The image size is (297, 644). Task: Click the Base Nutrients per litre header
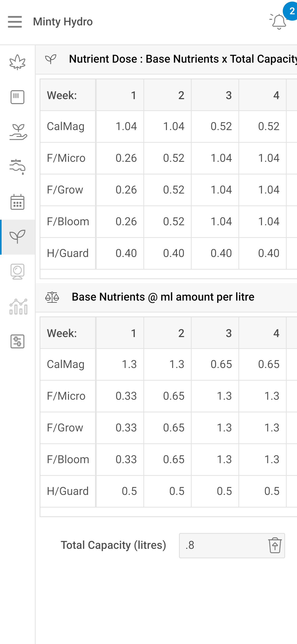click(x=163, y=297)
